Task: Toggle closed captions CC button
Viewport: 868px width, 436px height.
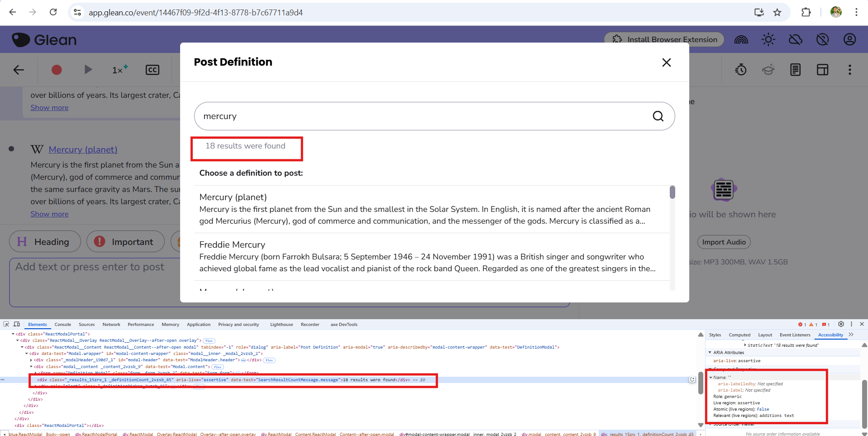Action: pos(152,70)
